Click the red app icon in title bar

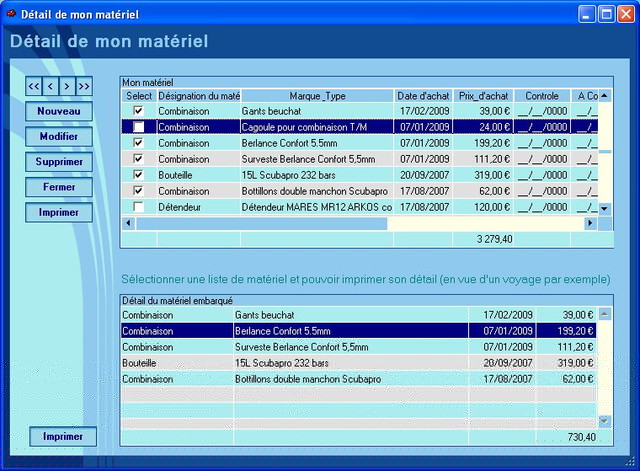(11, 14)
